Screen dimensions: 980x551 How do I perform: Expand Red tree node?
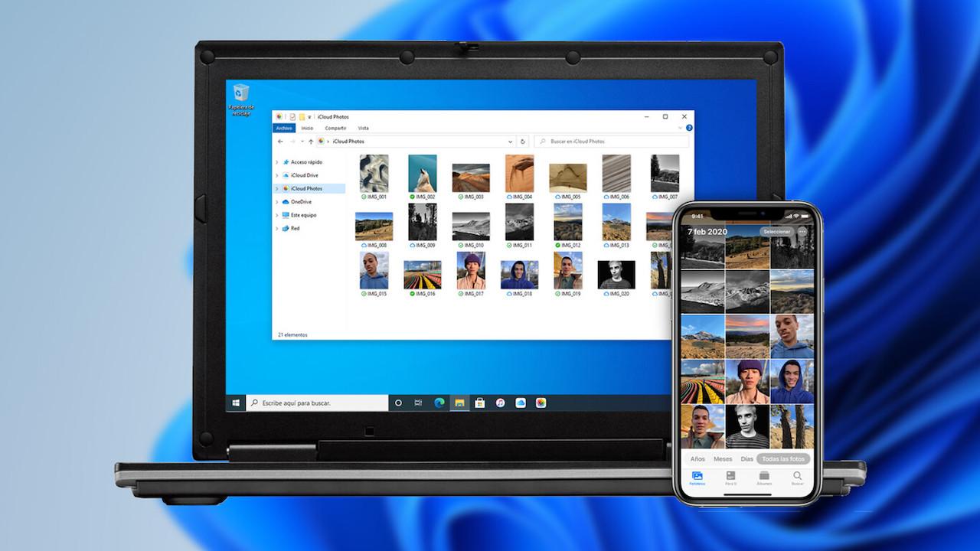click(x=277, y=228)
